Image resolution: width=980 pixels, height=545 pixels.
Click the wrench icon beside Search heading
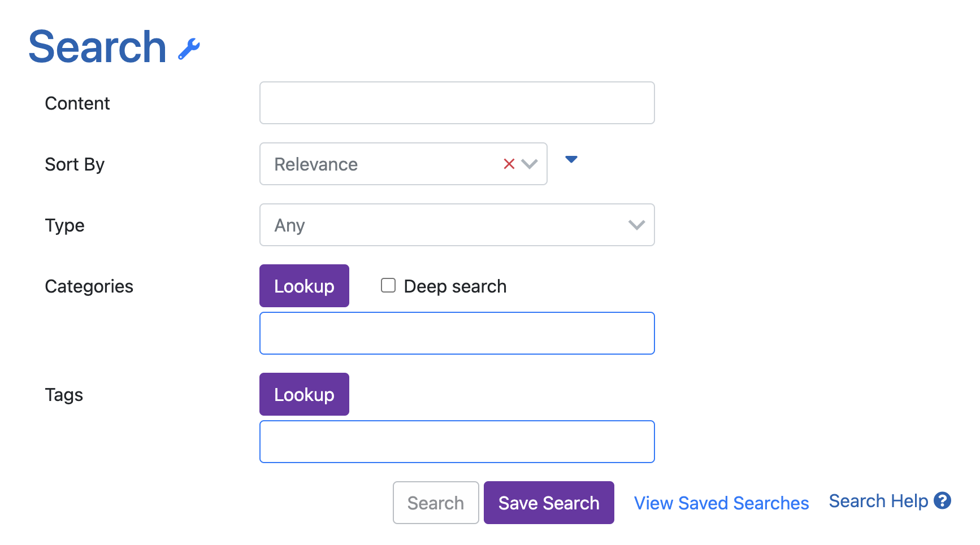pyautogui.click(x=189, y=49)
